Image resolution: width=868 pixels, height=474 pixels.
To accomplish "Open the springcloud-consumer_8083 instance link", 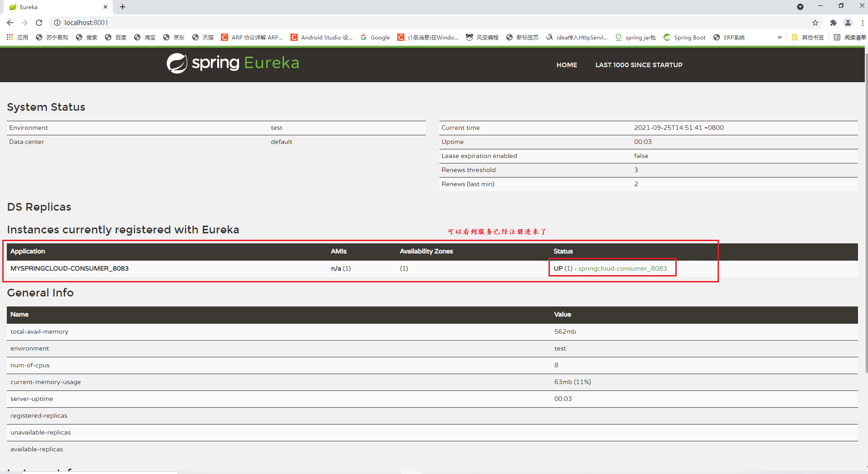I will pos(622,268).
